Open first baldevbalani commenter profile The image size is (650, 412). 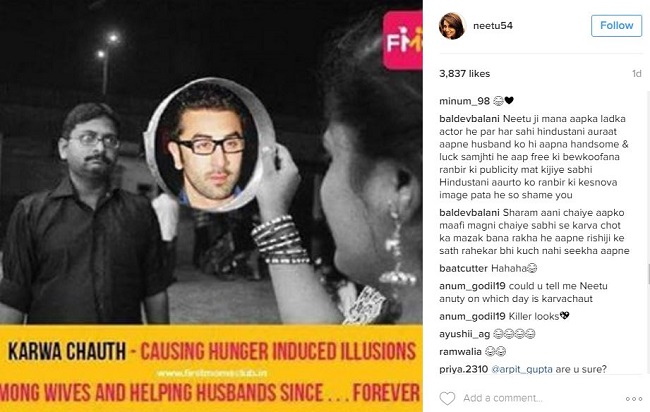[x=469, y=119]
